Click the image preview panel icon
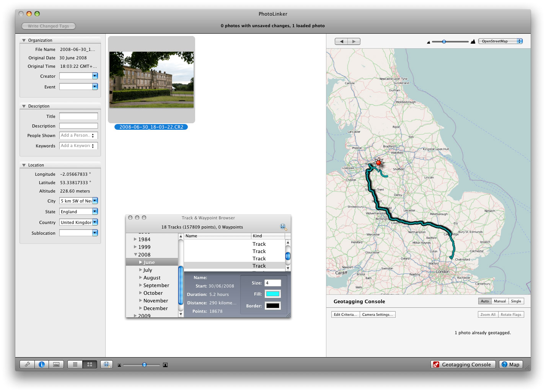Screen dimensions: 546x392 tap(56, 364)
